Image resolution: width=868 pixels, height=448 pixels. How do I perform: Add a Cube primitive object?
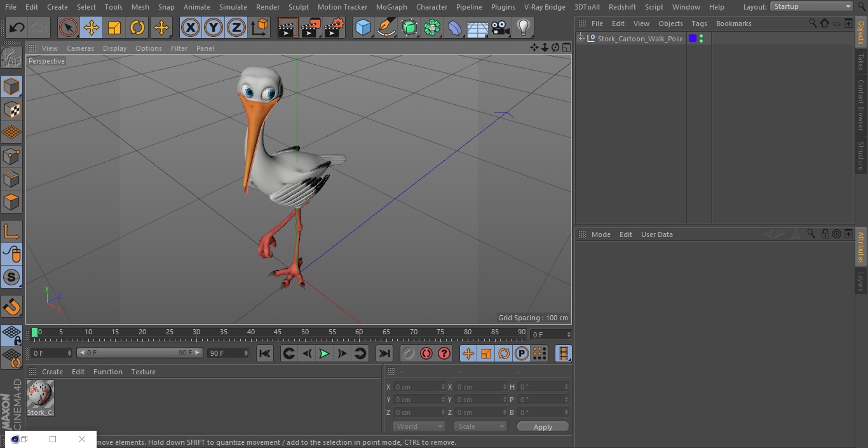click(x=363, y=27)
